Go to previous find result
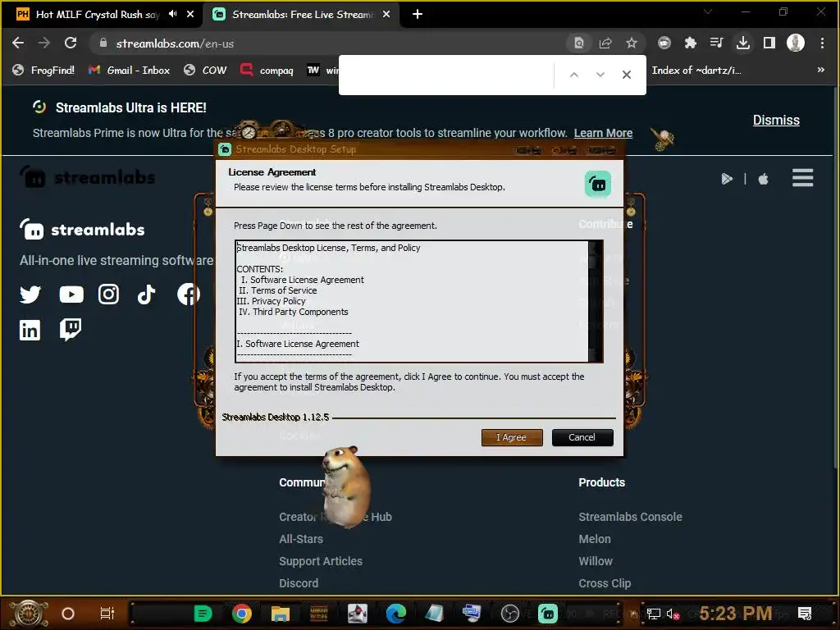Screen dimensions: 840x630 coord(573,75)
